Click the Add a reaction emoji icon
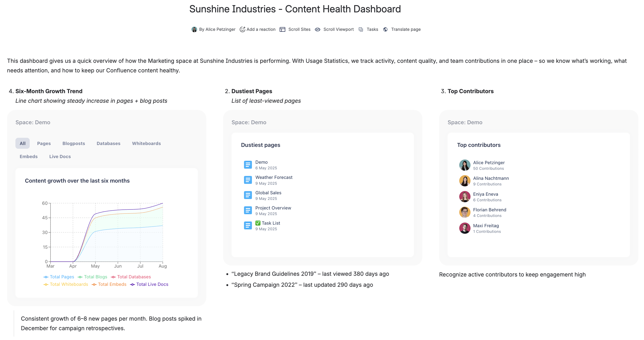 pos(242,29)
